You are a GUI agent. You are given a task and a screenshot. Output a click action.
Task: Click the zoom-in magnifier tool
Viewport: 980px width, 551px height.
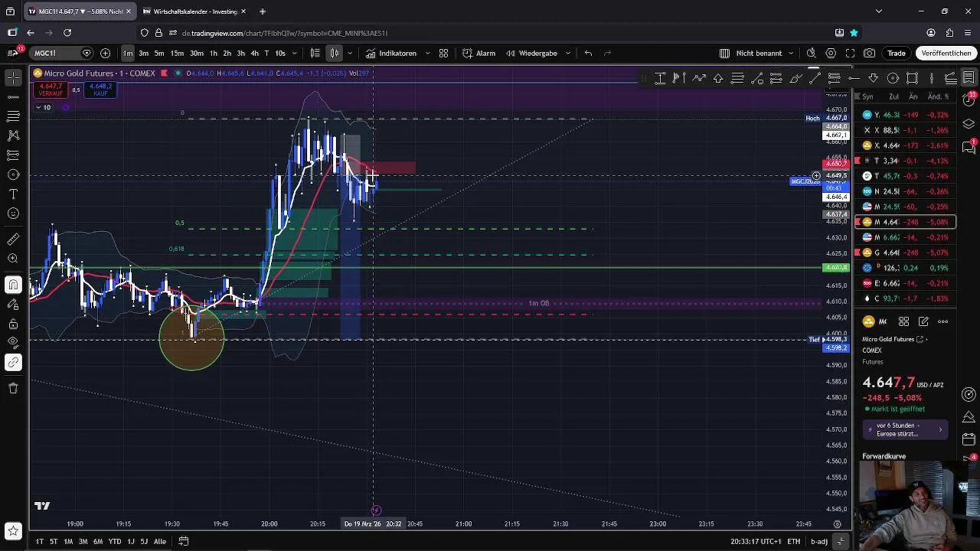(x=13, y=259)
